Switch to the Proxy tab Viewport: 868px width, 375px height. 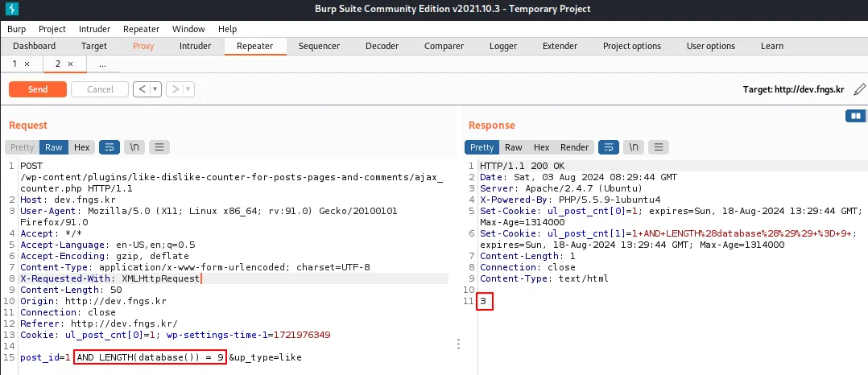click(x=143, y=46)
